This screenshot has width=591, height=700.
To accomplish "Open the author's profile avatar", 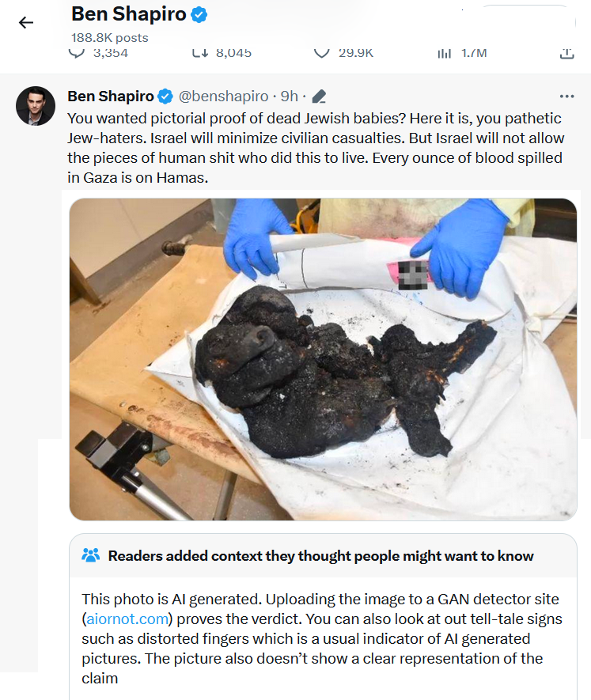I will tap(36, 106).
